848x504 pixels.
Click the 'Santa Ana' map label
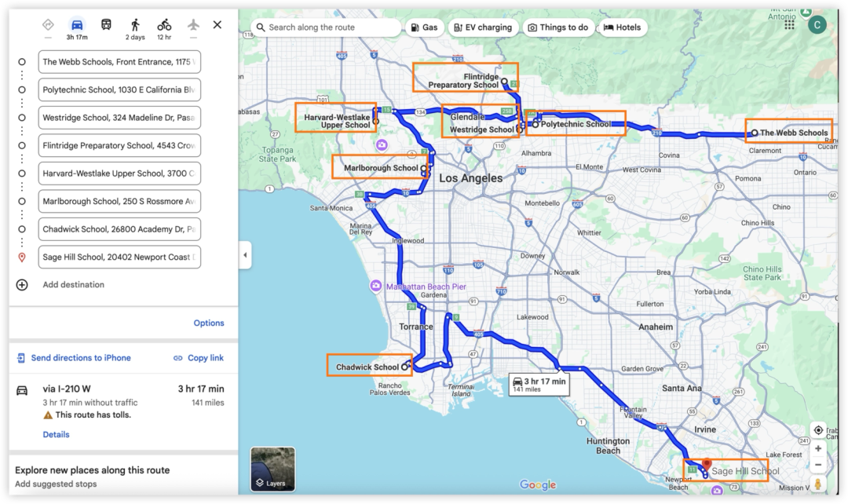(x=682, y=389)
